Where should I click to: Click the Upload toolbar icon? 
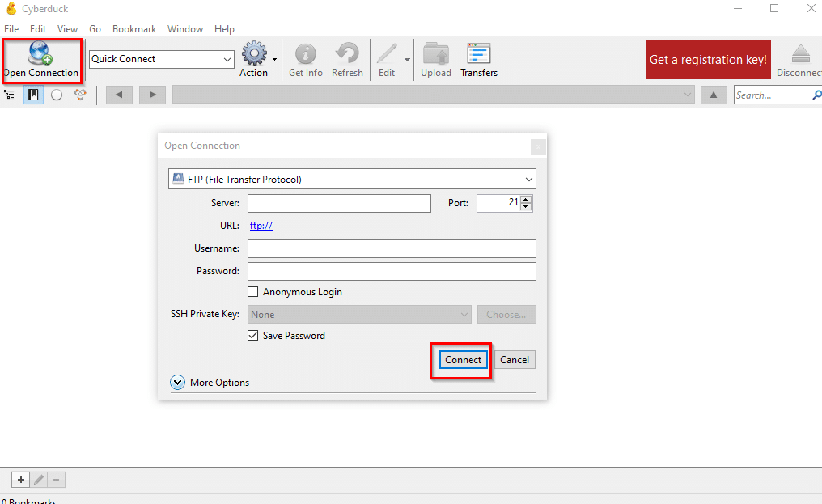click(x=435, y=61)
